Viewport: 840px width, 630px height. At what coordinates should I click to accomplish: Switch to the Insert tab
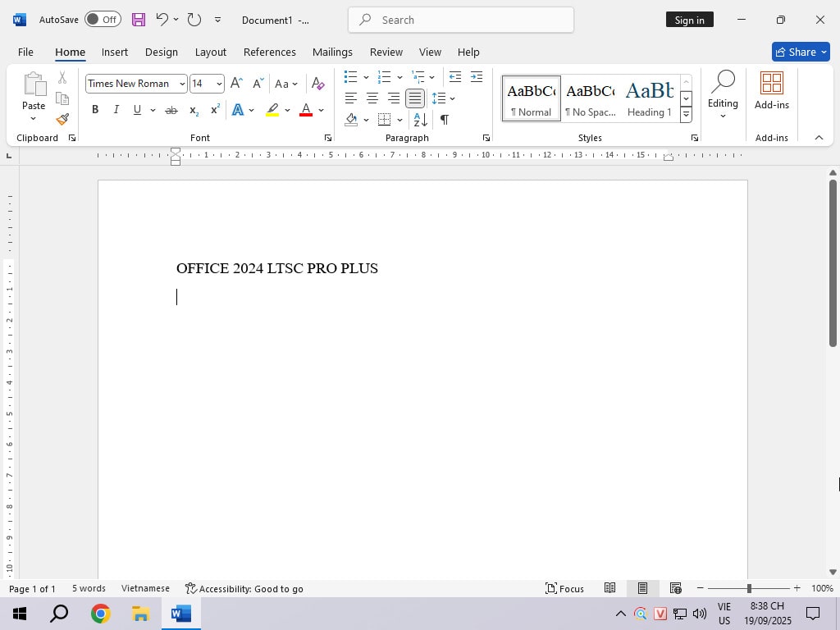115,52
